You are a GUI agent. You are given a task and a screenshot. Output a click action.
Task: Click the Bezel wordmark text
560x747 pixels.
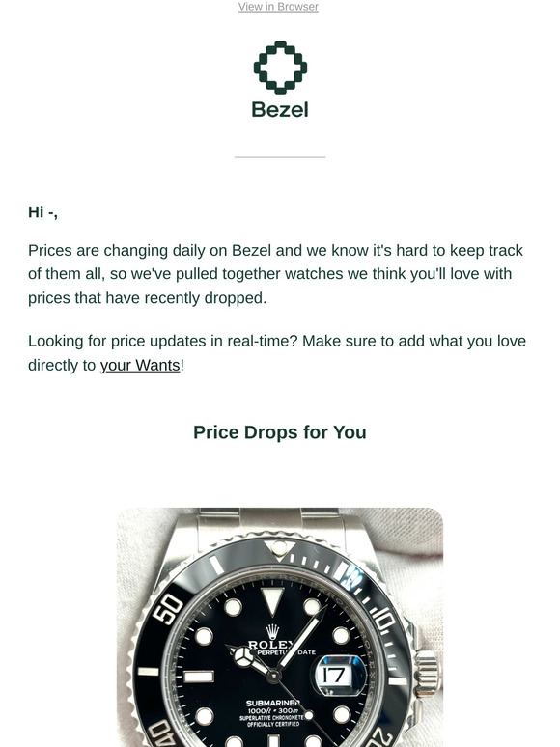(280, 110)
